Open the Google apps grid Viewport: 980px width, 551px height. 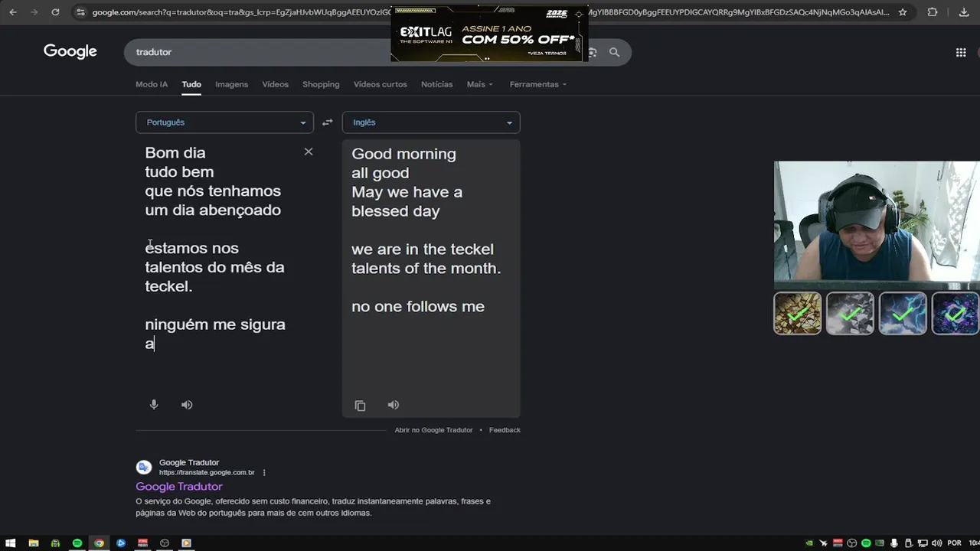pos(961,52)
